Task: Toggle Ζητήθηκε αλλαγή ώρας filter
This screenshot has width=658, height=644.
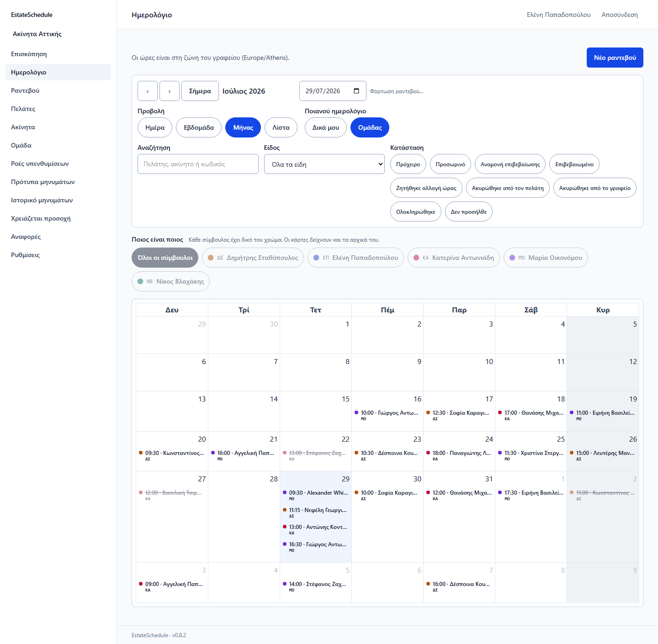Action: (426, 188)
